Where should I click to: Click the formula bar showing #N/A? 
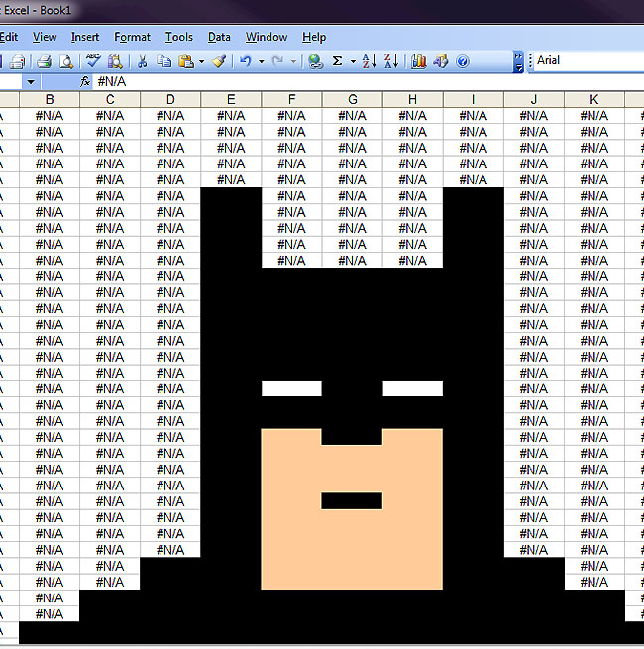[369, 82]
